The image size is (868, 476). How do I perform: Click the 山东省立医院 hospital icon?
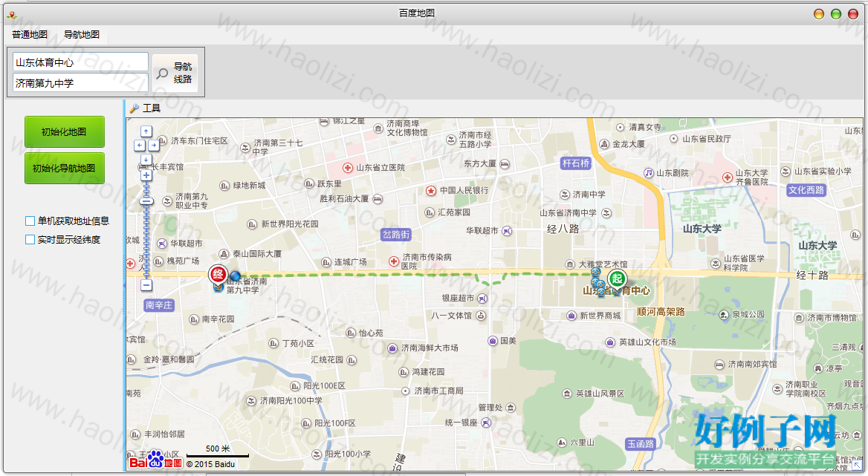(348, 168)
